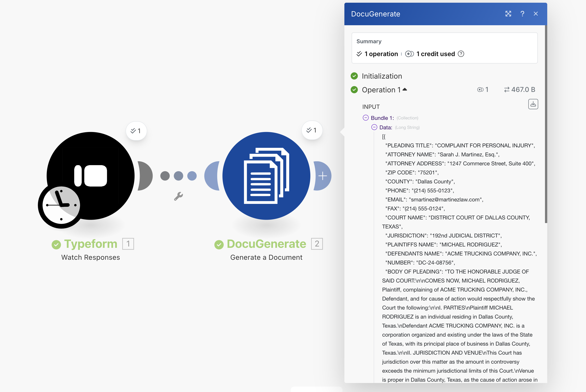Image resolution: width=586 pixels, height=392 pixels.
Task: Expand the DocuGenerate panel to fullscreen
Action: pyautogui.click(x=508, y=14)
